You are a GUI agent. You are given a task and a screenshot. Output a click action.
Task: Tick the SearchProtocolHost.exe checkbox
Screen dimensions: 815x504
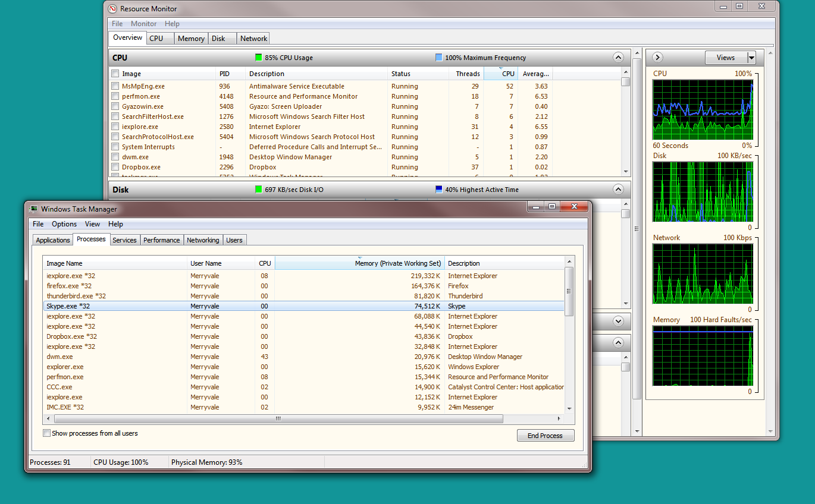tap(115, 137)
